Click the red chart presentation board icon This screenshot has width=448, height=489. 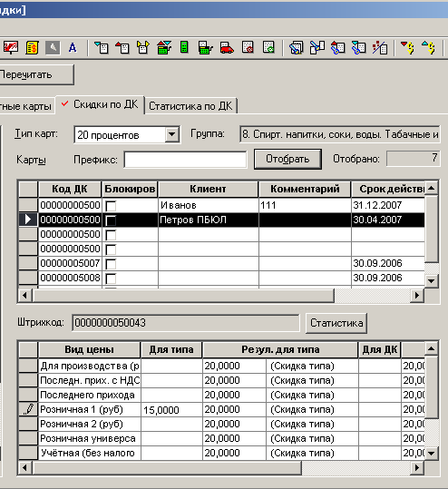click(11, 48)
